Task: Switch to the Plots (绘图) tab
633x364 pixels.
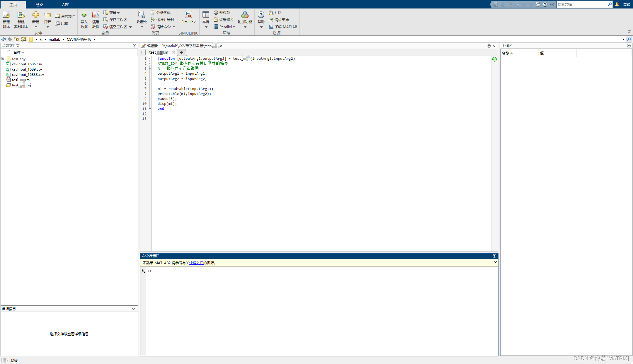Action: (x=39, y=4)
